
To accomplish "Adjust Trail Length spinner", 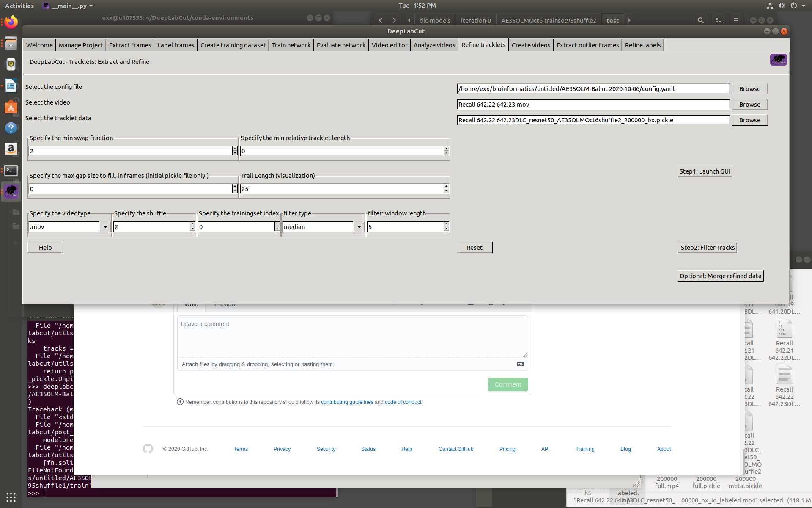I will (x=446, y=188).
